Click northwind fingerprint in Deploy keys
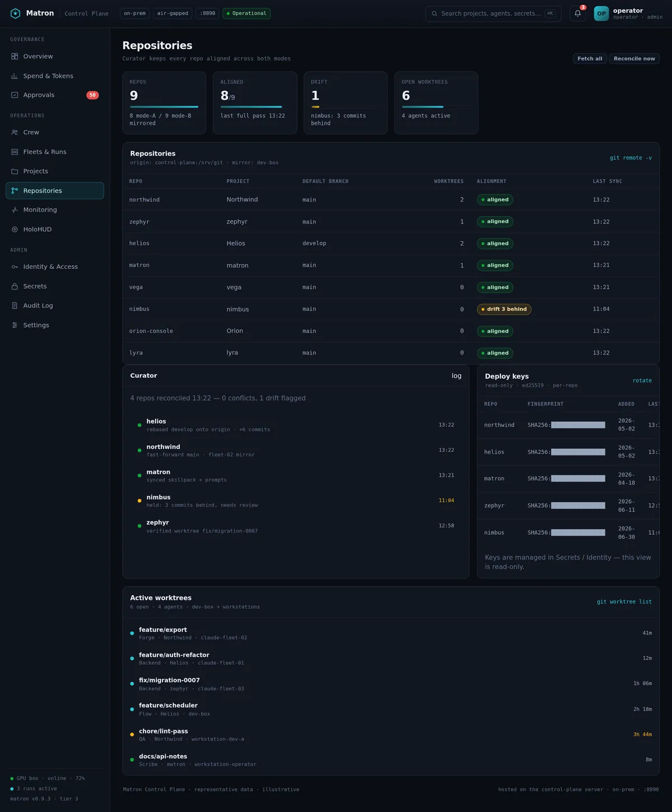672x812 pixels. click(566, 425)
